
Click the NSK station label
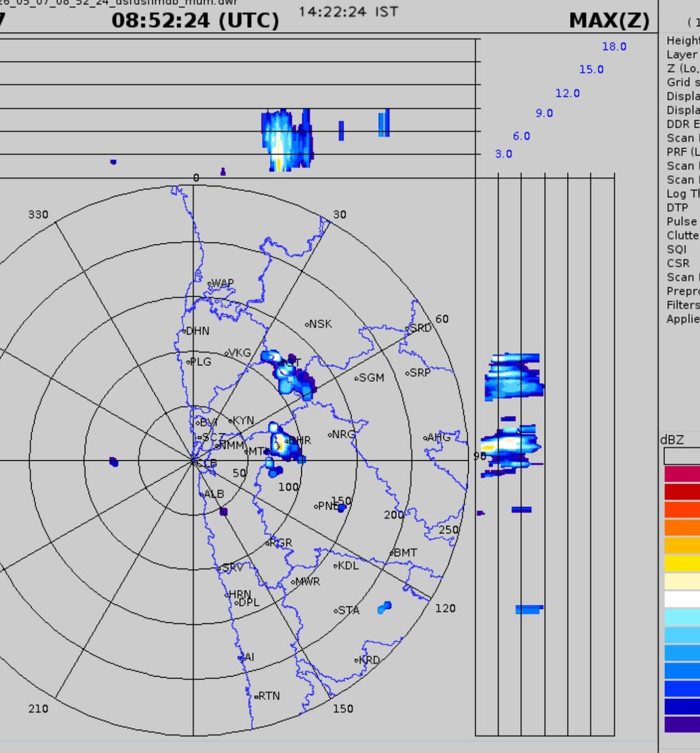320,324
